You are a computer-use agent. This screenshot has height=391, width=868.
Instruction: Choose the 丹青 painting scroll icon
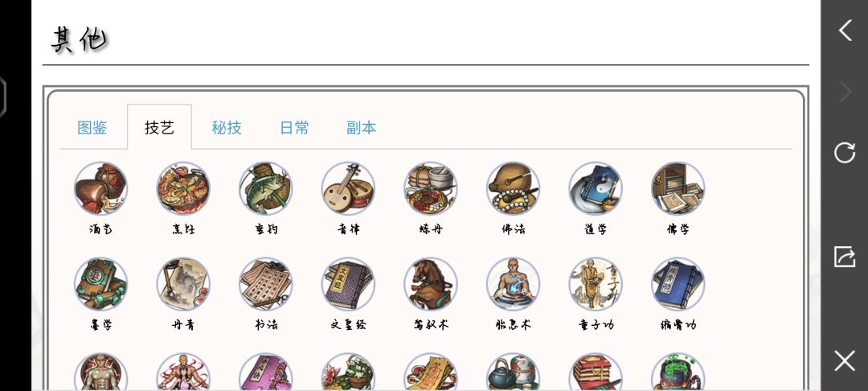[x=183, y=284]
